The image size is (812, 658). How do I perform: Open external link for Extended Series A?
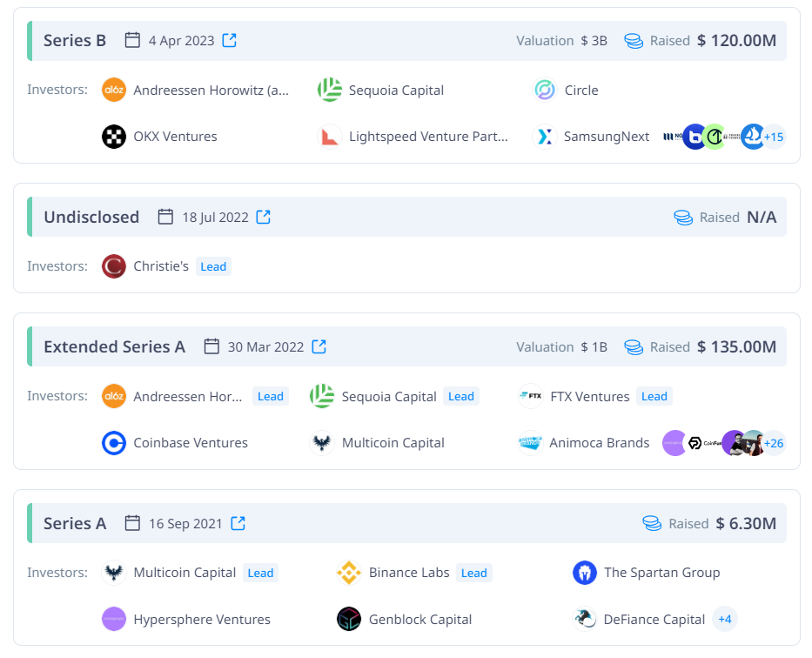pyautogui.click(x=319, y=346)
